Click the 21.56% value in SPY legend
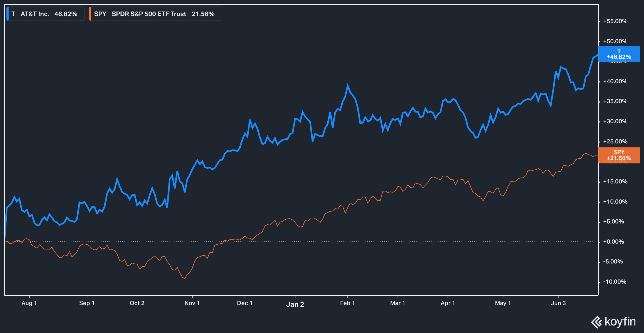Screen dimensions: 644x333 [x=203, y=14]
